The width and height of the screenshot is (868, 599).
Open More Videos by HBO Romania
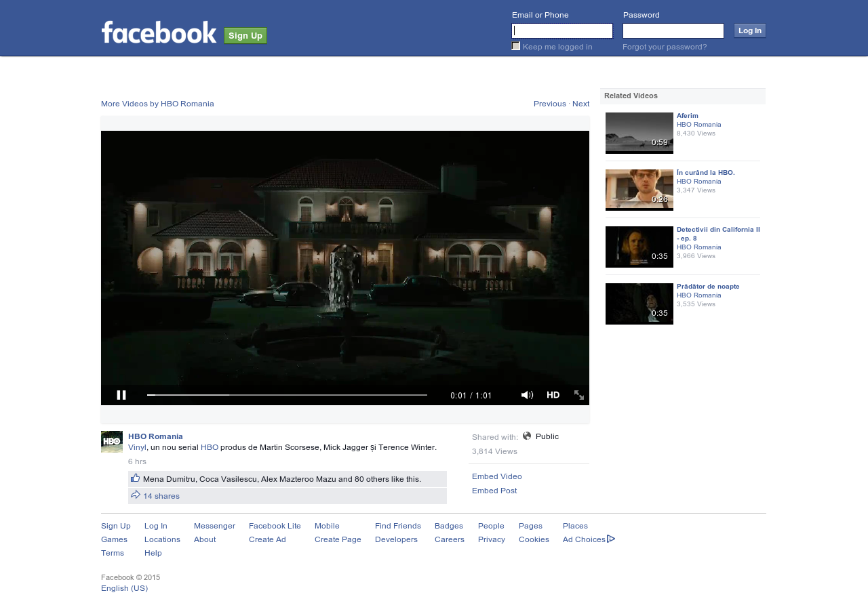point(157,104)
